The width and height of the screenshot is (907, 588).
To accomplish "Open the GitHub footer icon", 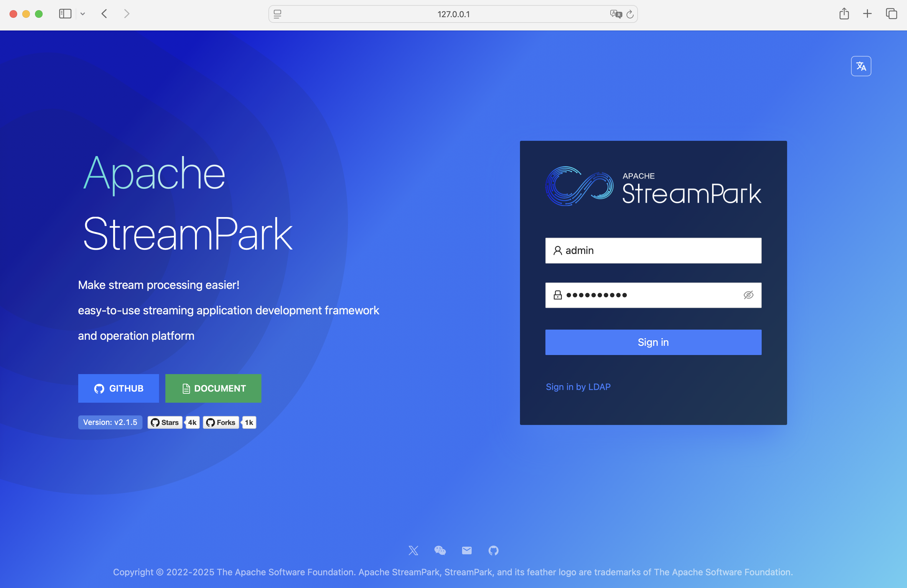I will (x=493, y=550).
